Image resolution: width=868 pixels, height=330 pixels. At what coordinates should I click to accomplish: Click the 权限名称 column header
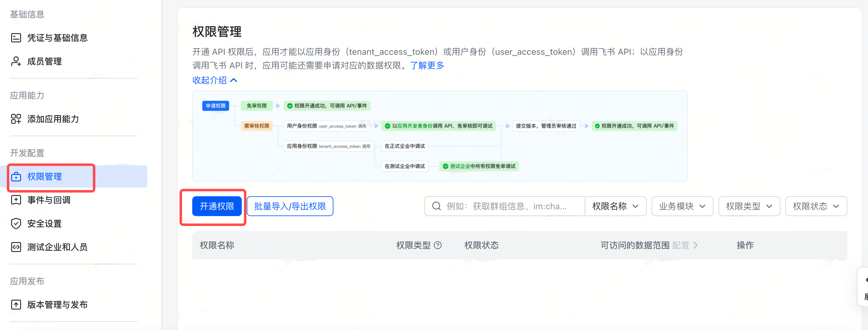point(217,245)
